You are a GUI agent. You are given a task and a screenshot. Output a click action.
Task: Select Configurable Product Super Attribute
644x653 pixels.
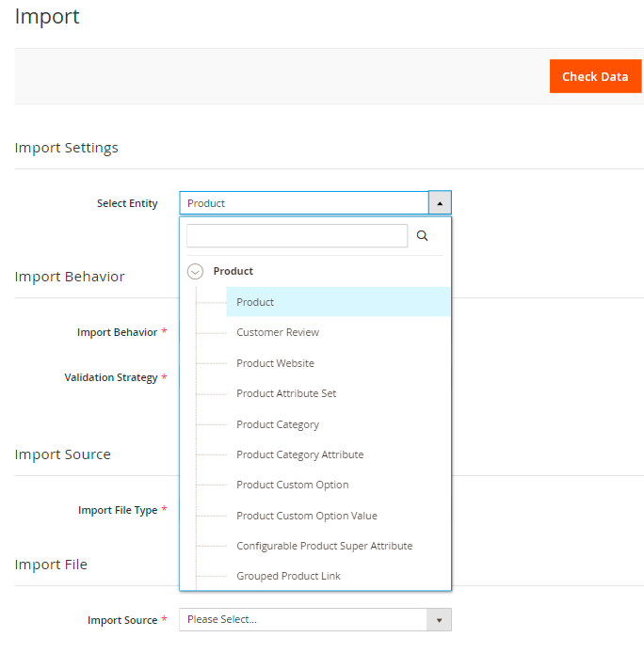tap(324, 546)
